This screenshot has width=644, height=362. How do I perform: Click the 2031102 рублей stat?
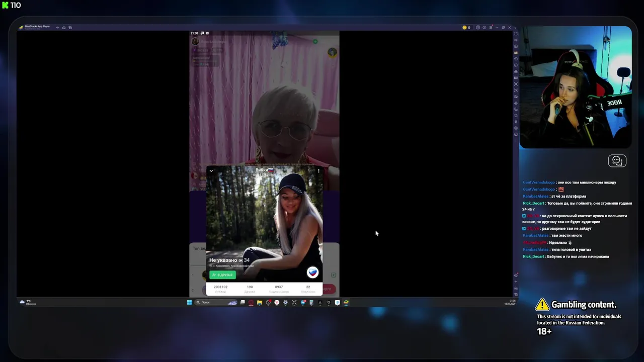[x=220, y=289]
